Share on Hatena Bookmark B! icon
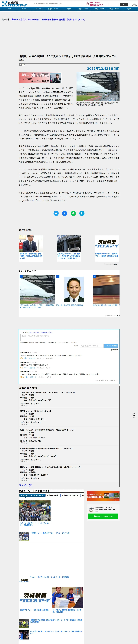This screenshot has height=644, width=138. [x=82, y=213]
